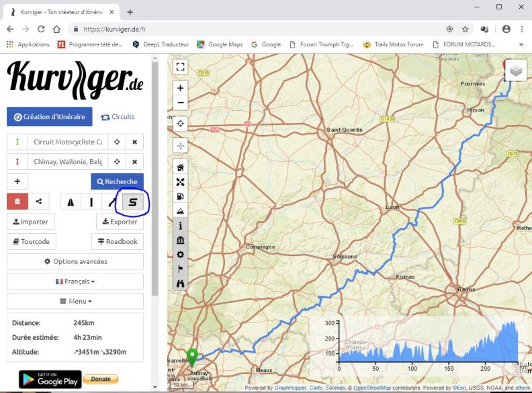Click the crosshair add-waypoint map icon
This screenshot has width=532, height=393.
[x=181, y=146]
